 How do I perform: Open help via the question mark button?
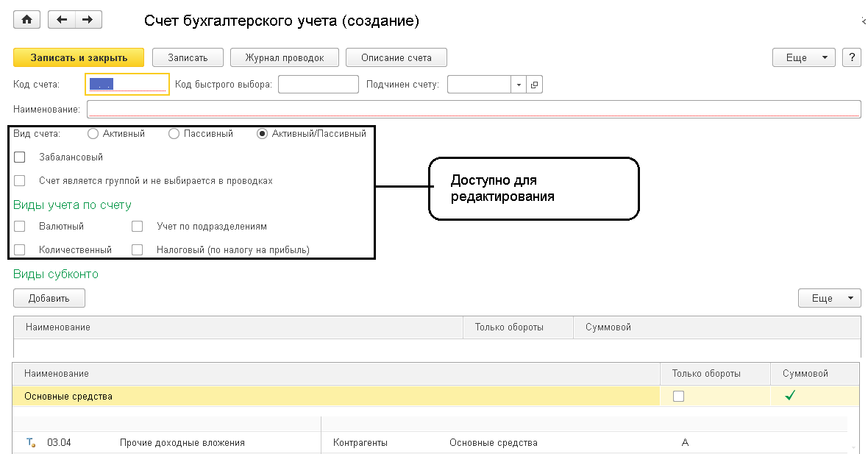pyautogui.click(x=851, y=57)
